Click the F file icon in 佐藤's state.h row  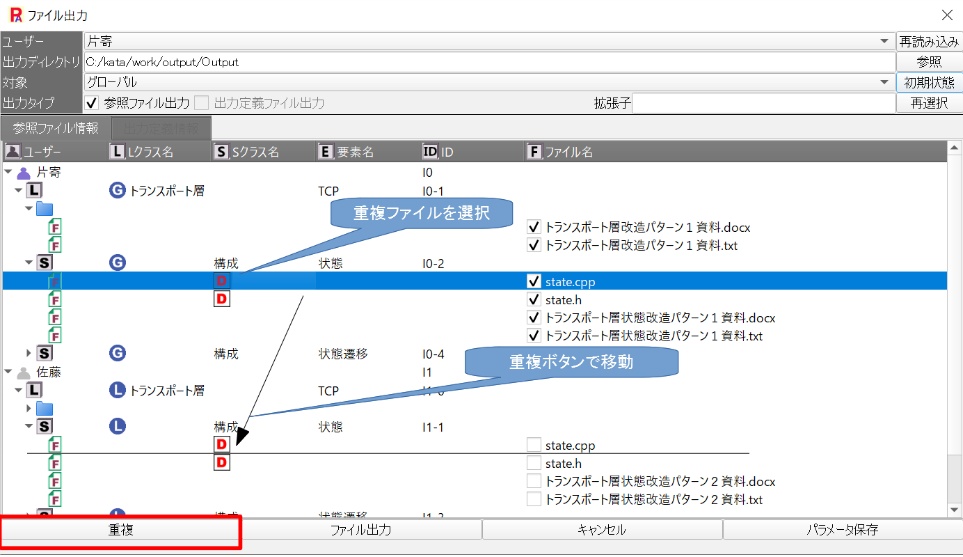pyautogui.click(x=55, y=463)
